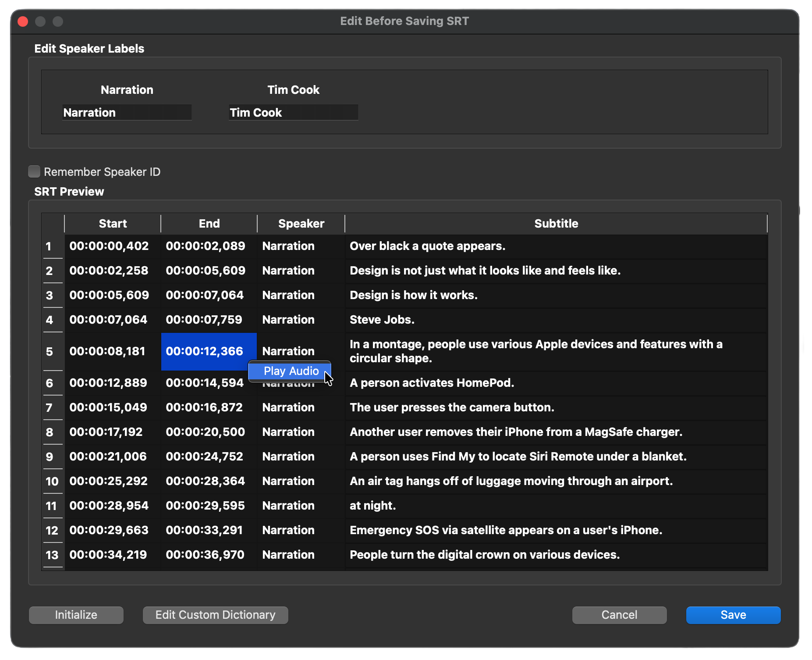Click the Initialize button
This screenshot has height=660, width=812.
click(76, 615)
